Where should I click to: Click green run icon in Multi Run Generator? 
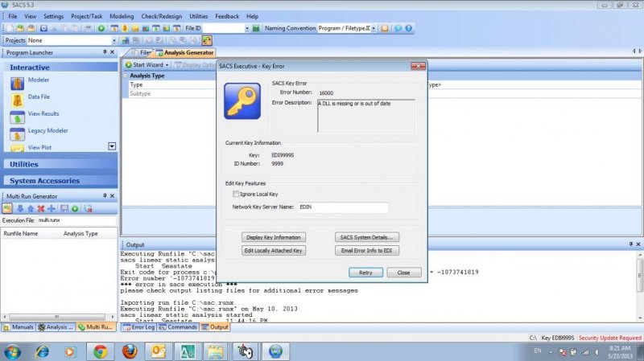point(75,208)
